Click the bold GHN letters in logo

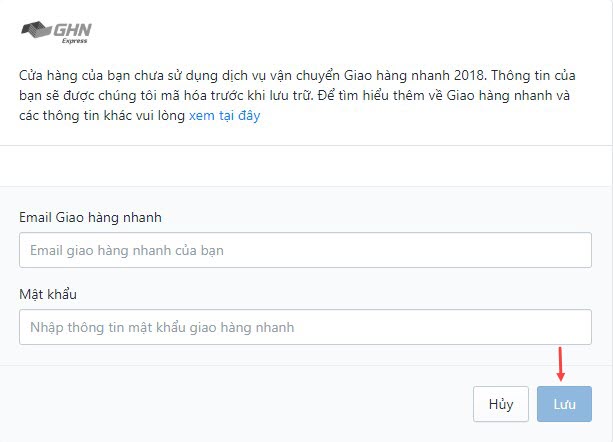point(72,30)
